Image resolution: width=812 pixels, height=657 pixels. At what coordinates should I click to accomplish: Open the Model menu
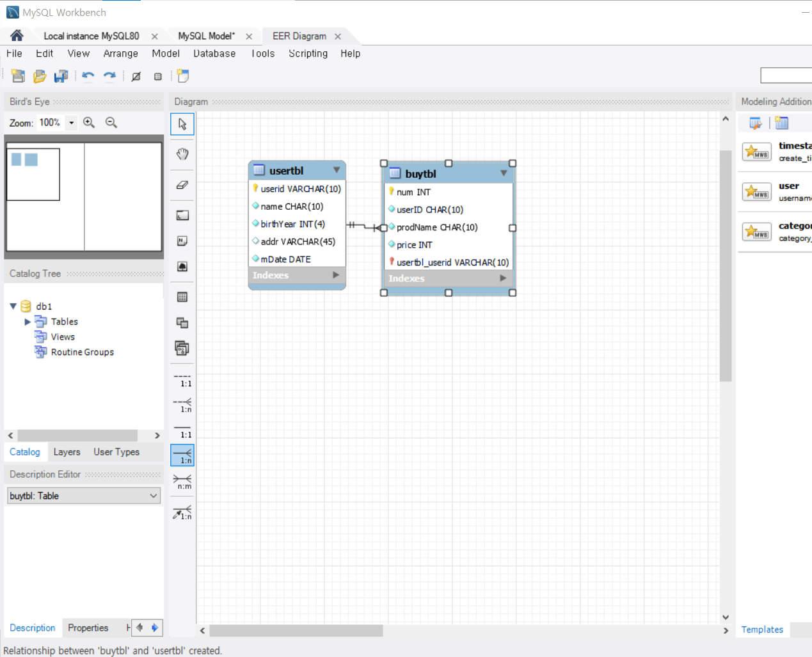[x=166, y=54]
